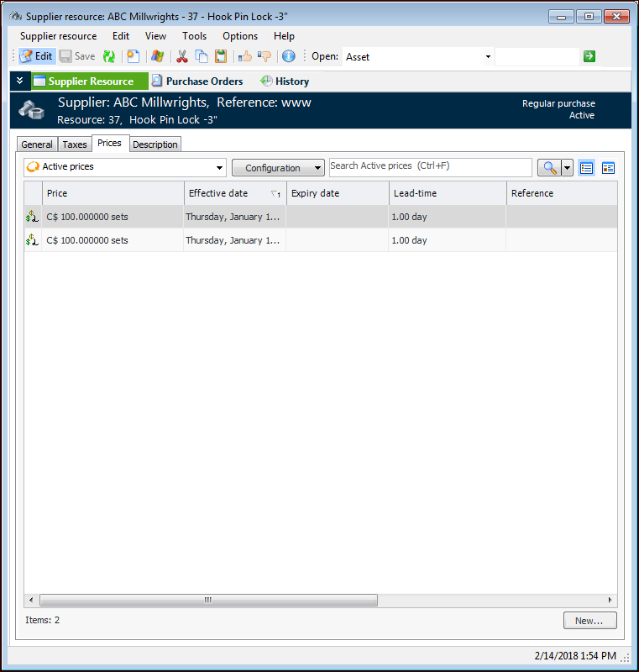Click the horizontal scrollbar thumb

coord(208,600)
